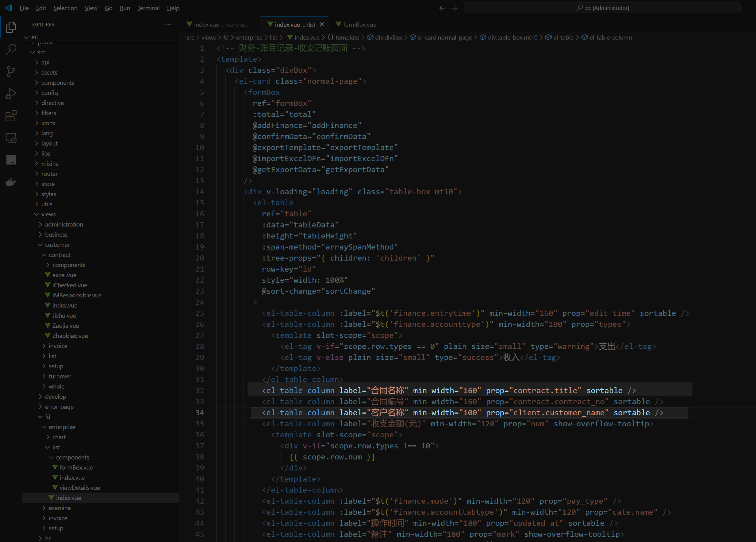Viewport: 756px width, 542px height.
Task: Open the Terminal menu
Action: [148, 8]
